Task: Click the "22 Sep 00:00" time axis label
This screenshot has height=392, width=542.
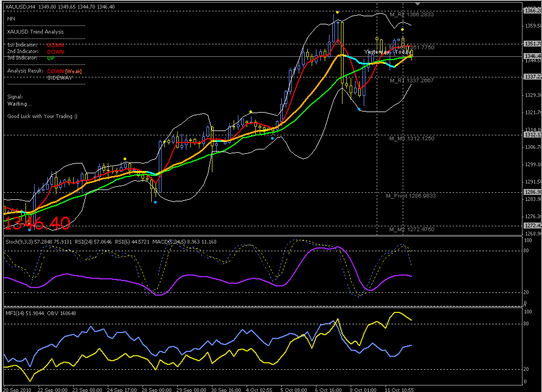Action: [x=53, y=390]
